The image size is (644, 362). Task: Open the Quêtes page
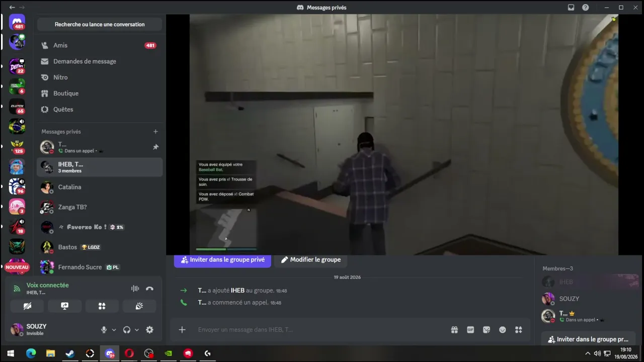pyautogui.click(x=100, y=110)
